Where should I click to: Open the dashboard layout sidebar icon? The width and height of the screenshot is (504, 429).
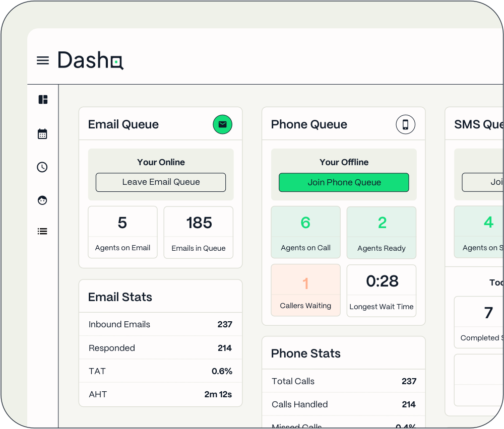tap(43, 100)
